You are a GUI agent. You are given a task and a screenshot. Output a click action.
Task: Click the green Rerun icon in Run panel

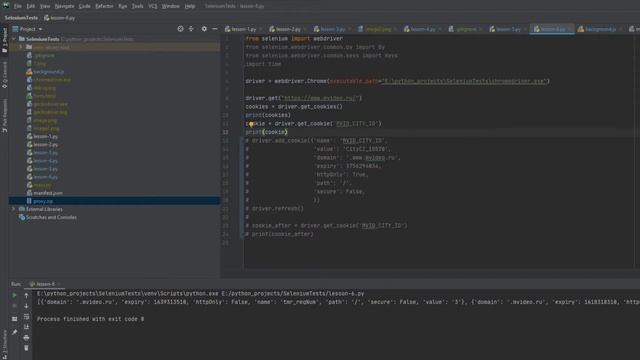(x=14, y=295)
